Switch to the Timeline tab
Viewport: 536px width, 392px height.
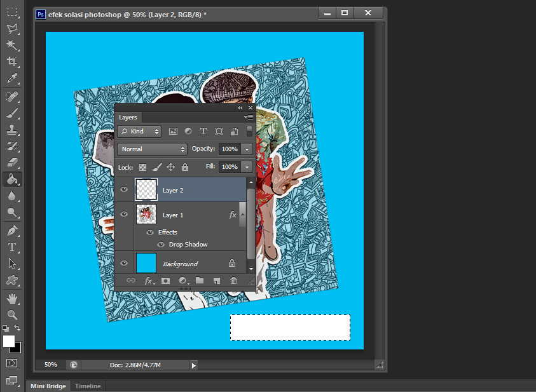[88, 386]
